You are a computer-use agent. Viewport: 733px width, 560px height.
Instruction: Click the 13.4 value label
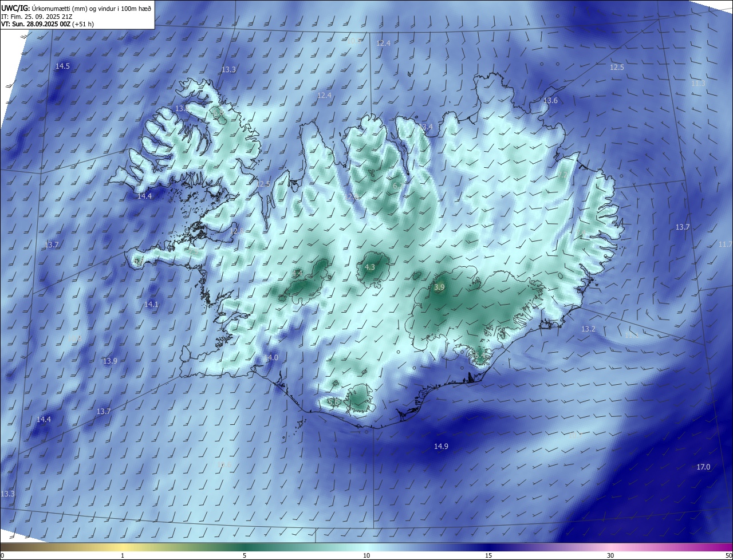[x=425, y=127]
